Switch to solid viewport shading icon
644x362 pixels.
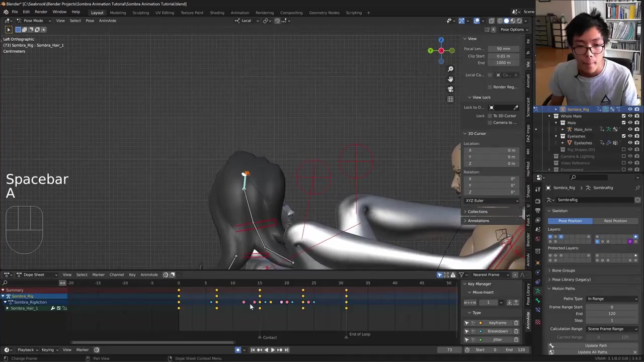pyautogui.click(x=506, y=21)
